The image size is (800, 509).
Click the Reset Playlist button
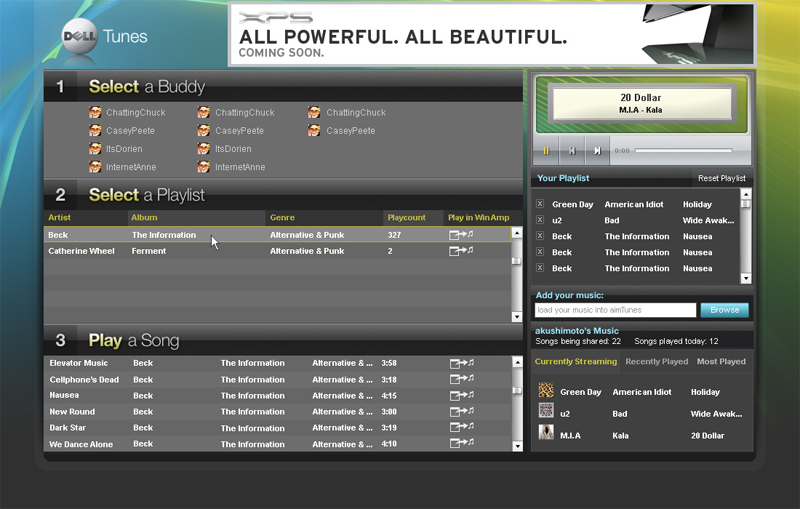721,178
